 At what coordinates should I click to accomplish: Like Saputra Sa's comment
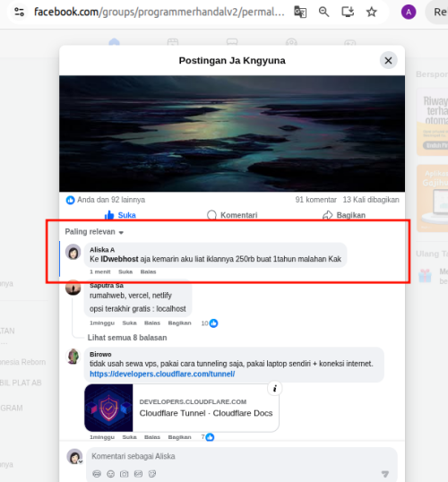point(129,323)
